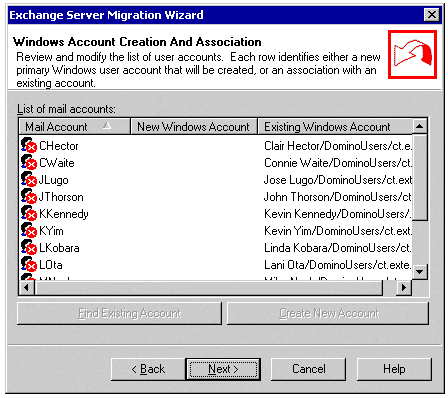The image size is (448, 398).
Task: Click the Kevin Yim existing account cell
Action: point(338,231)
